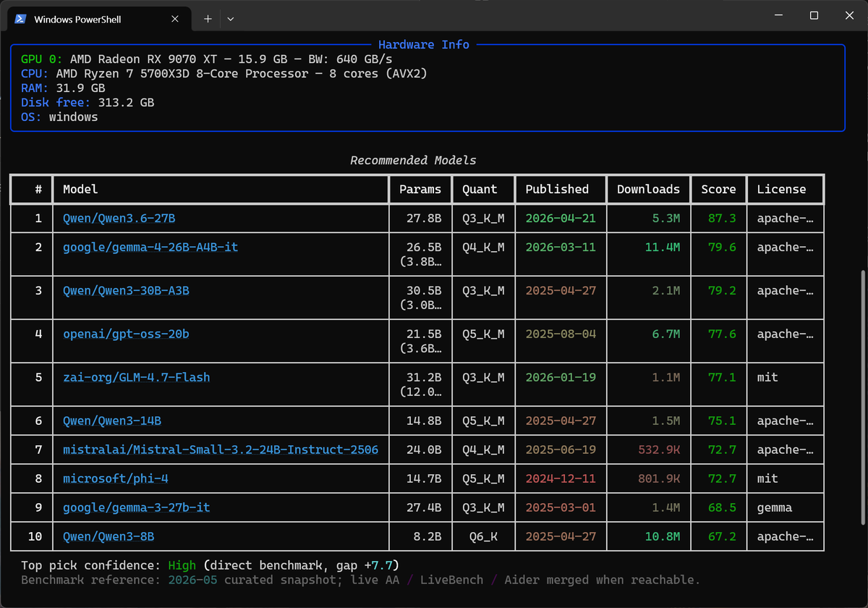Click the params value 8.2B
This screenshot has width=868, height=608.
click(427, 536)
